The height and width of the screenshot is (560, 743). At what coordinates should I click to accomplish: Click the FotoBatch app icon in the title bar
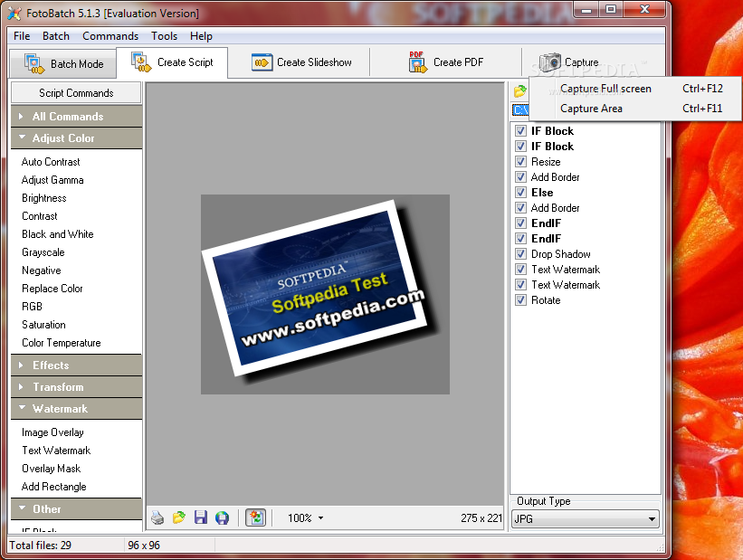(x=14, y=14)
